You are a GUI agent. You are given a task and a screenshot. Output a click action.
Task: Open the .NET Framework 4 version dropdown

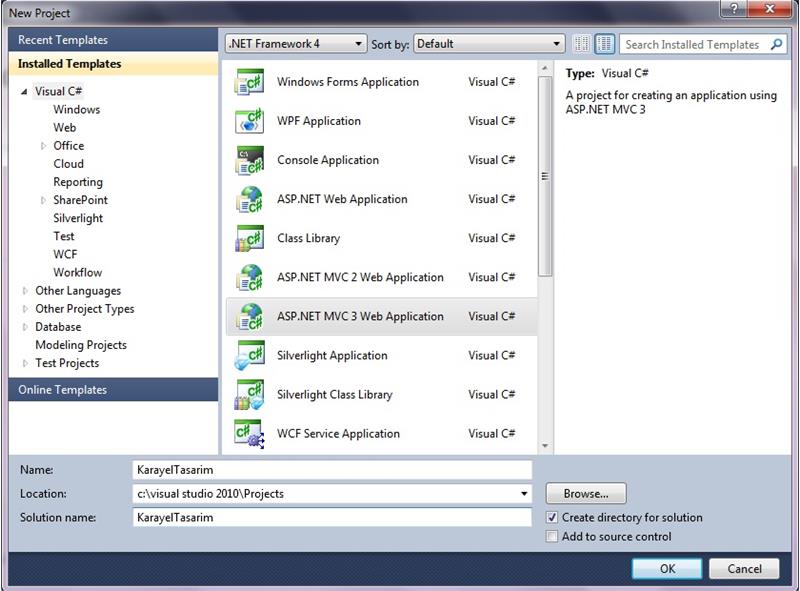[295, 44]
